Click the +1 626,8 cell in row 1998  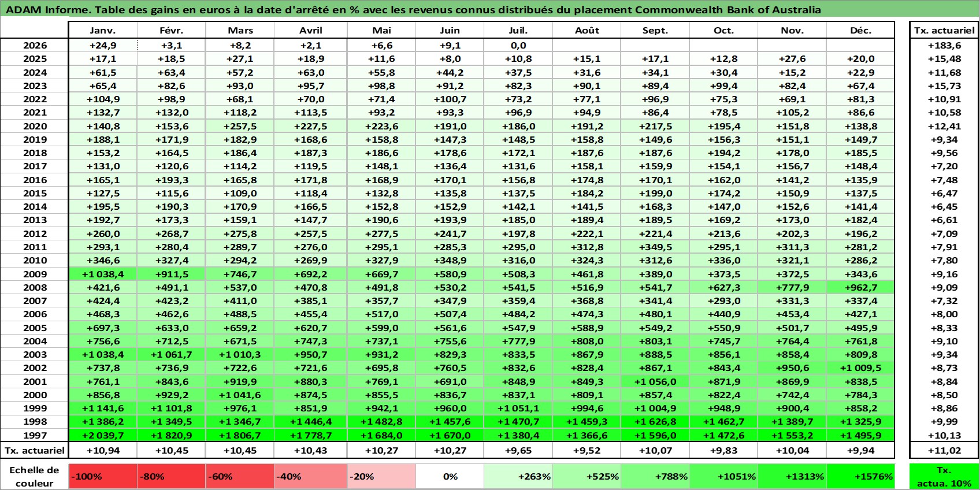point(655,421)
